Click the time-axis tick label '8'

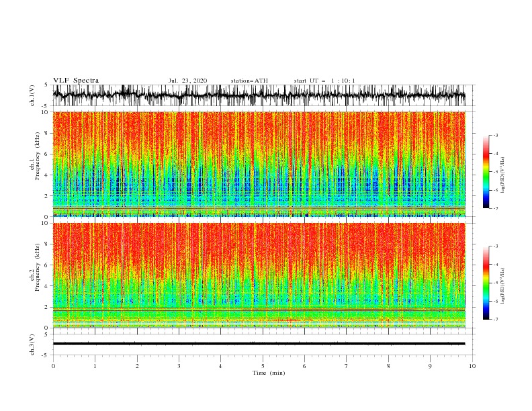(388, 366)
